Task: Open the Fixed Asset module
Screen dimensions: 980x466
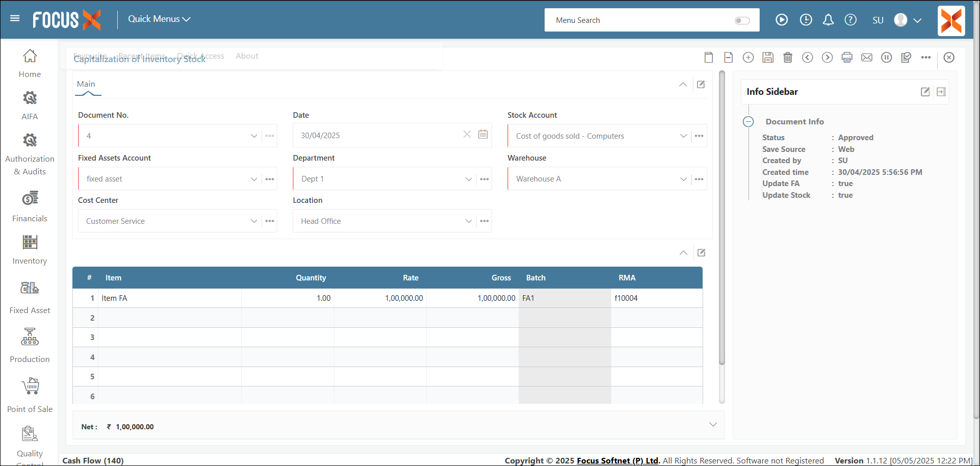Action: (30, 297)
